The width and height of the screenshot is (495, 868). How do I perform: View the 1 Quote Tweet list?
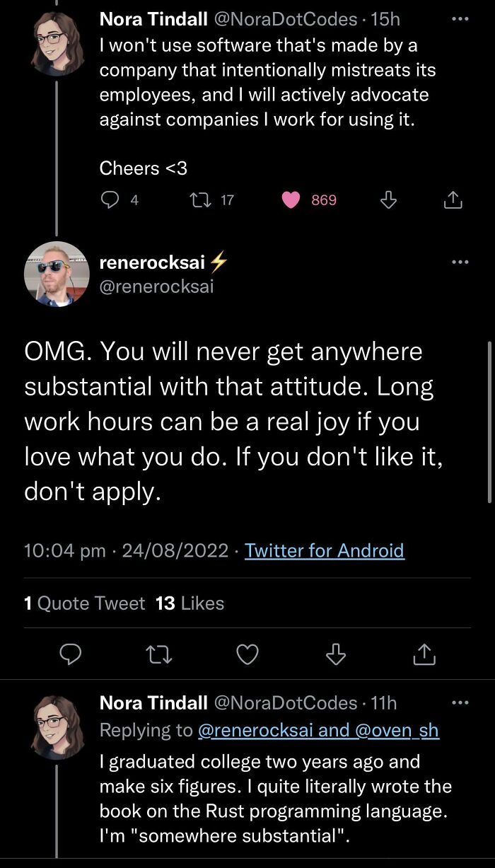84,603
